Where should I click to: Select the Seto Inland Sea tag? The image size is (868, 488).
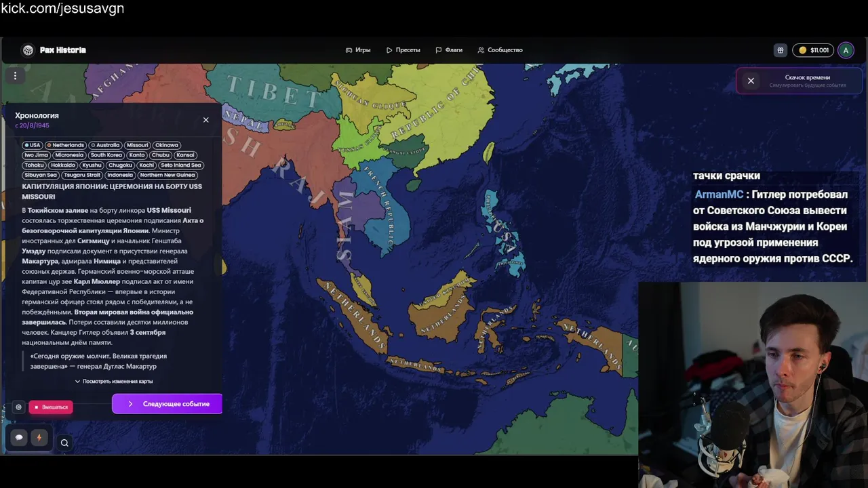tap(181, 165)
